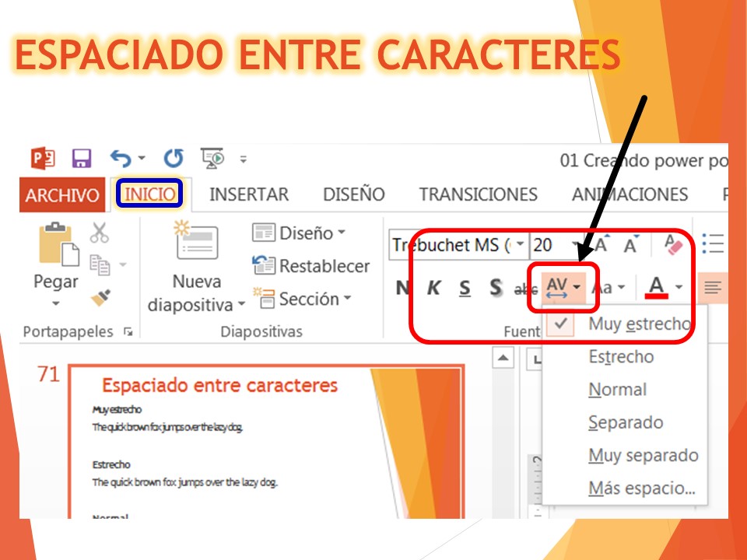Select Normal spacing
The height and width of the screenshot is (560, 747).
625,390
